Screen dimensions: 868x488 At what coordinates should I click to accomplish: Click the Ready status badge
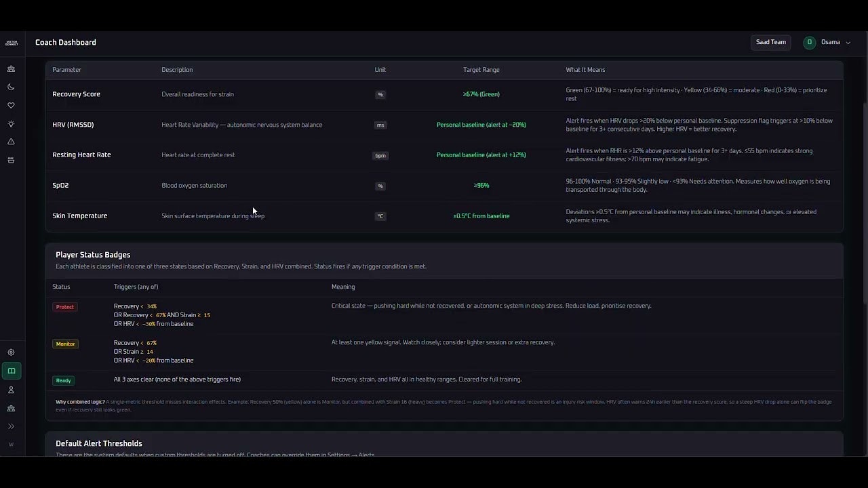pos(63,380)
